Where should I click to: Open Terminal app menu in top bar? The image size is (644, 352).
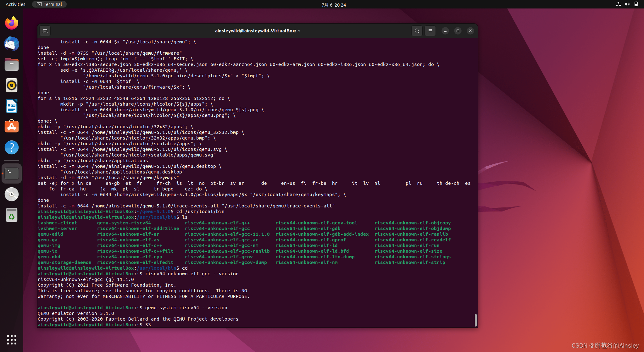[x=49, y=4]
